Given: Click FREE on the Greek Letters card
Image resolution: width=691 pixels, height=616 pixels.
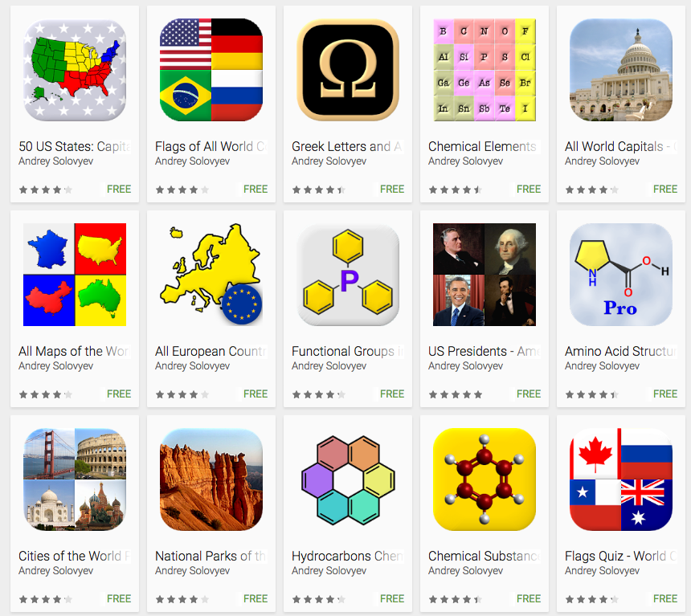Looking at the screenshot, I should click(392, 189).
